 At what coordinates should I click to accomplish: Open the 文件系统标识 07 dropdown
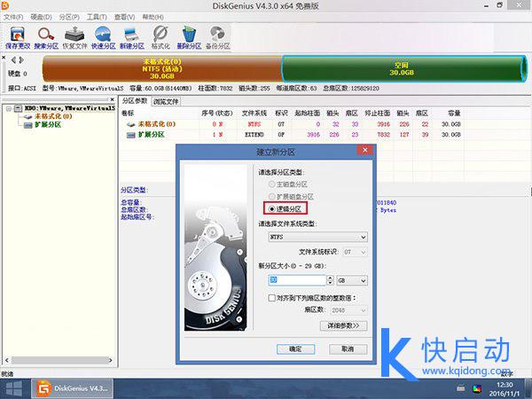[355, 252]
